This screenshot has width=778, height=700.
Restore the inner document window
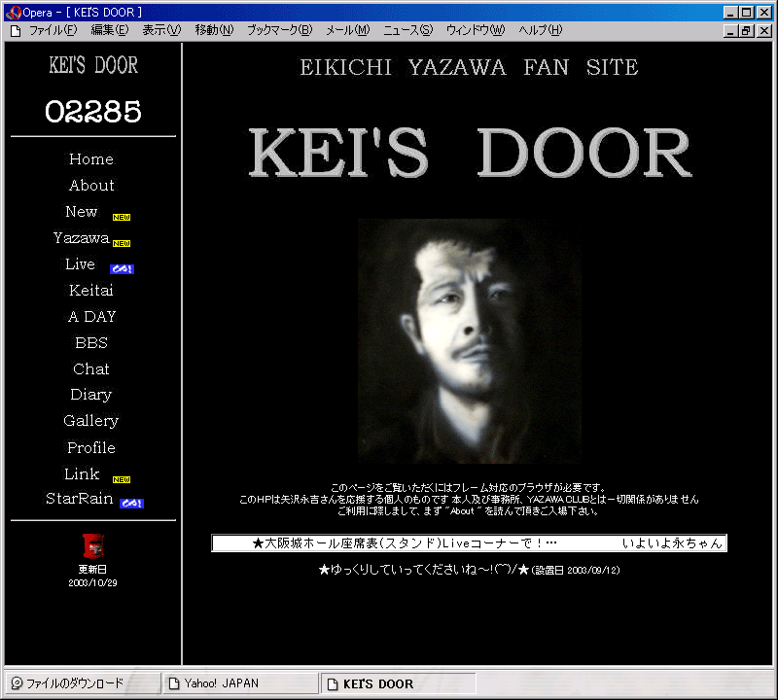pyautogui.click(x=746, y=31)
